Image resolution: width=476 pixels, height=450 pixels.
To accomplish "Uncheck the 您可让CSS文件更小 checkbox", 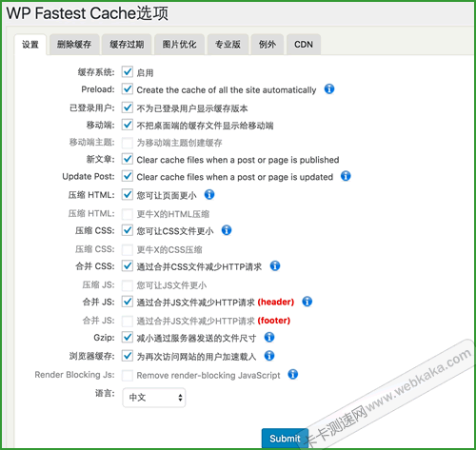I will tap(128, 230).
